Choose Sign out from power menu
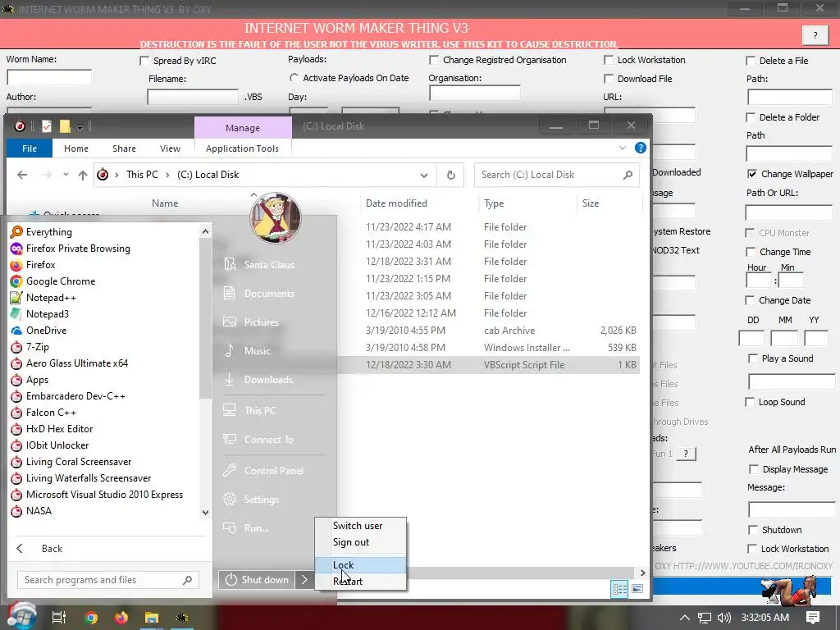 point(361,543)
